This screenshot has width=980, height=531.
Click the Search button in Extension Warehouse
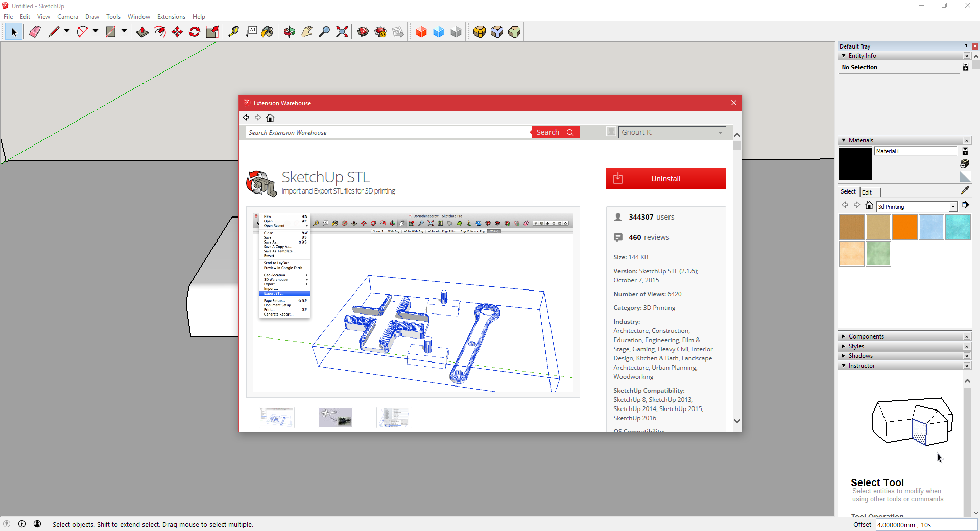tap(556, 132)
